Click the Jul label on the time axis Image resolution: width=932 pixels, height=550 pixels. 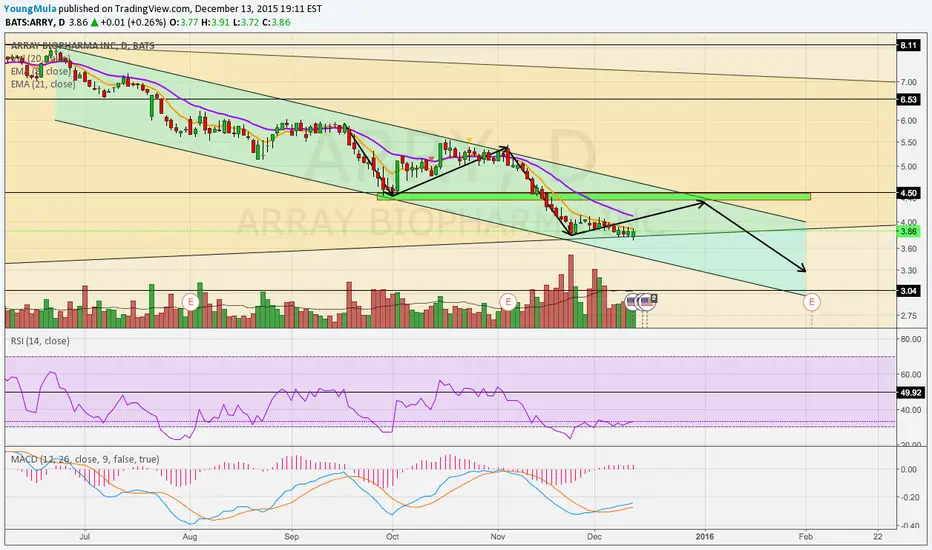tap(84, 536)
